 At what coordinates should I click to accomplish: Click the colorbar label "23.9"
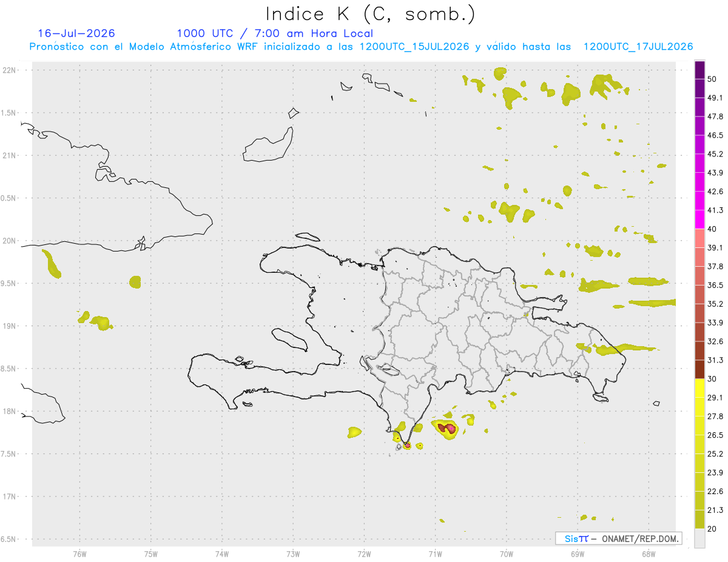pos(715,473)
